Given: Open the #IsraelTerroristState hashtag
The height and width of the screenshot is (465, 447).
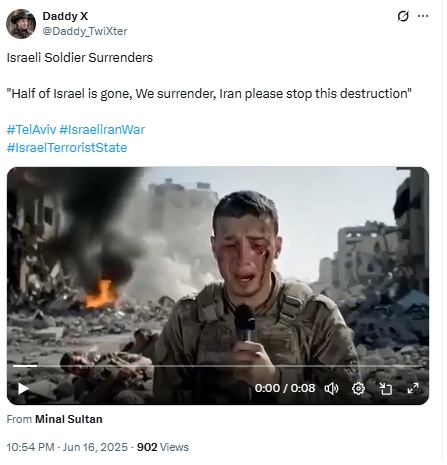Looking at the screenshot, I should (67, 149).
